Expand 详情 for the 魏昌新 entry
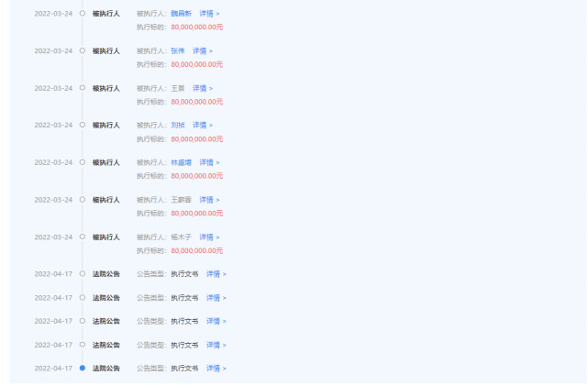 (209, 14)
